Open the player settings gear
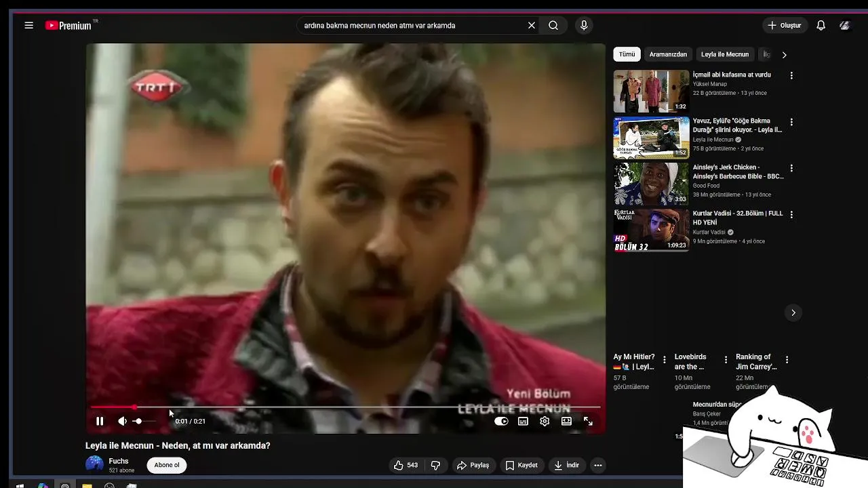The image size is (868, 488). (545, 421)
